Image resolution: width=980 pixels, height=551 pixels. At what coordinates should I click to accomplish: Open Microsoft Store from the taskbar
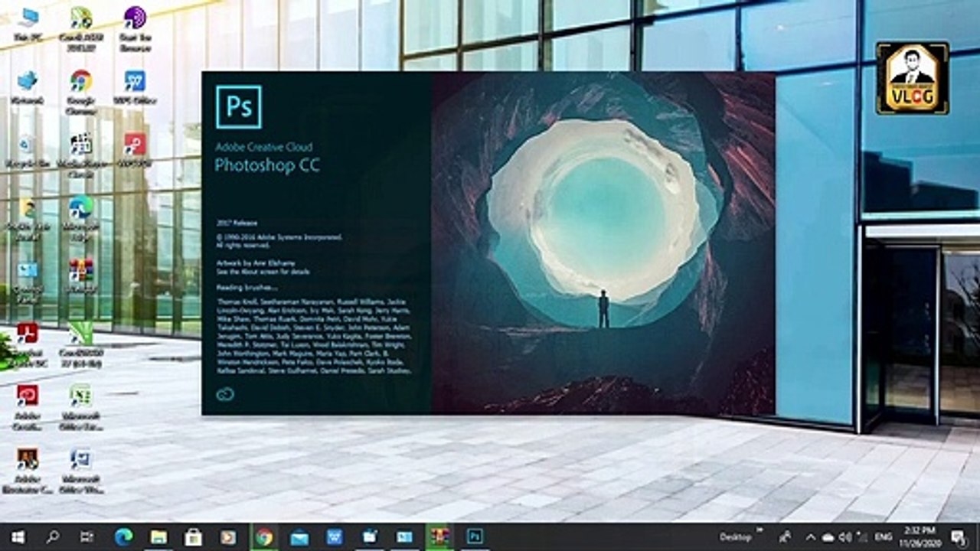tap(194, 536)
